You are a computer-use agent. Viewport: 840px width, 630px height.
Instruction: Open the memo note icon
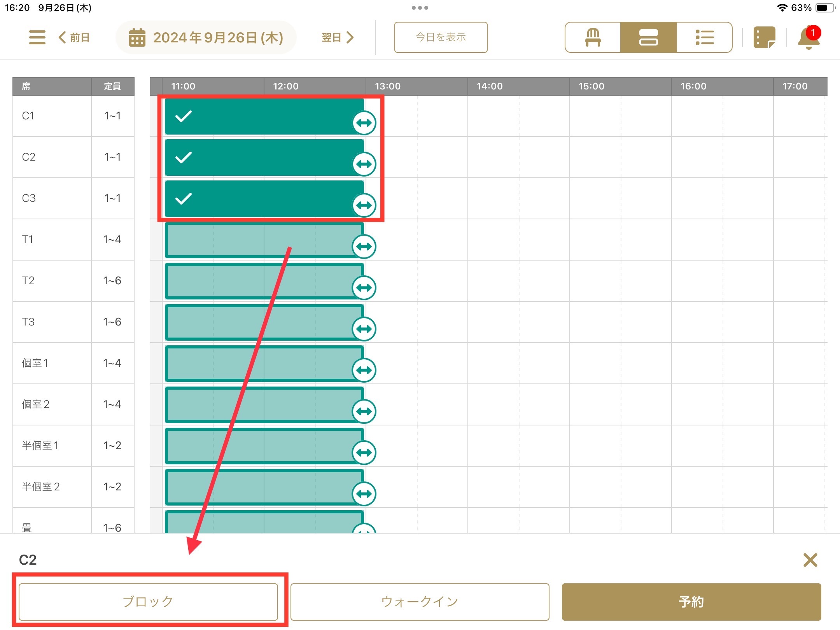pos(764,38)
